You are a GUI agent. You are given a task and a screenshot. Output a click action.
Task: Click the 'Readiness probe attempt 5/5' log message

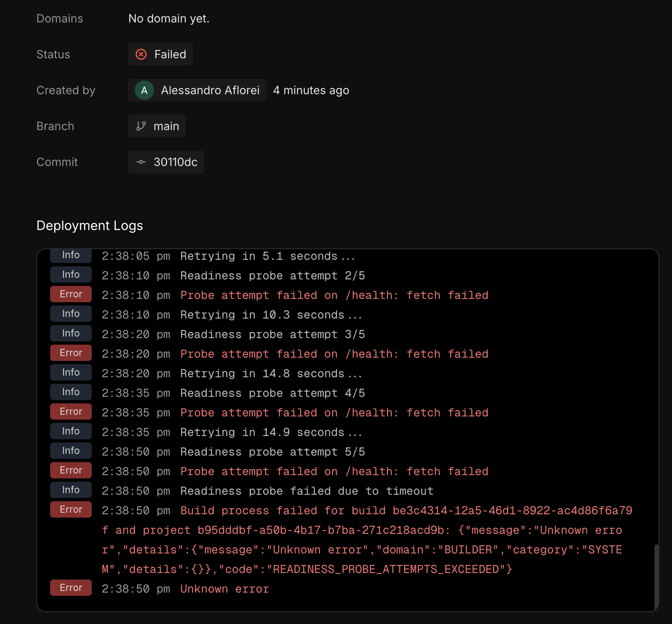point(272,452)
